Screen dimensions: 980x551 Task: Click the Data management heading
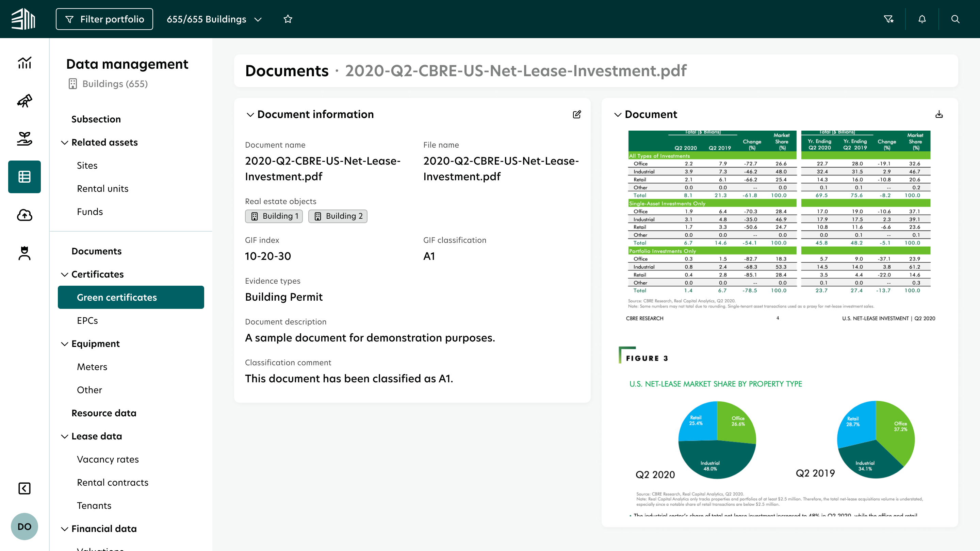point(127,64)
